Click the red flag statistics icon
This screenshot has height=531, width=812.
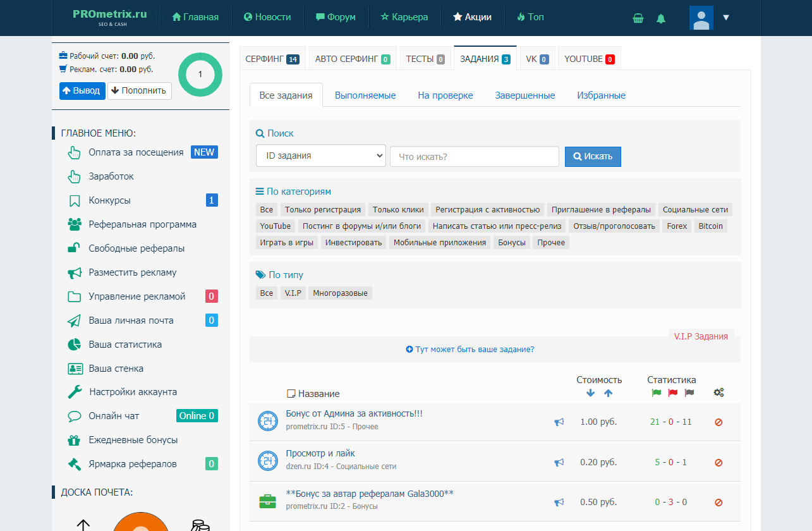click(672, 393)
